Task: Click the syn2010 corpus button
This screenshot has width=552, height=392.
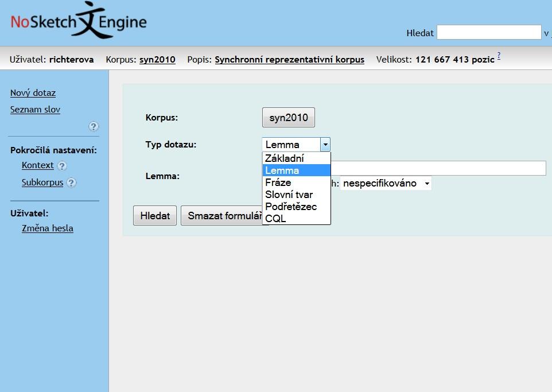Action: coord(289,117)
